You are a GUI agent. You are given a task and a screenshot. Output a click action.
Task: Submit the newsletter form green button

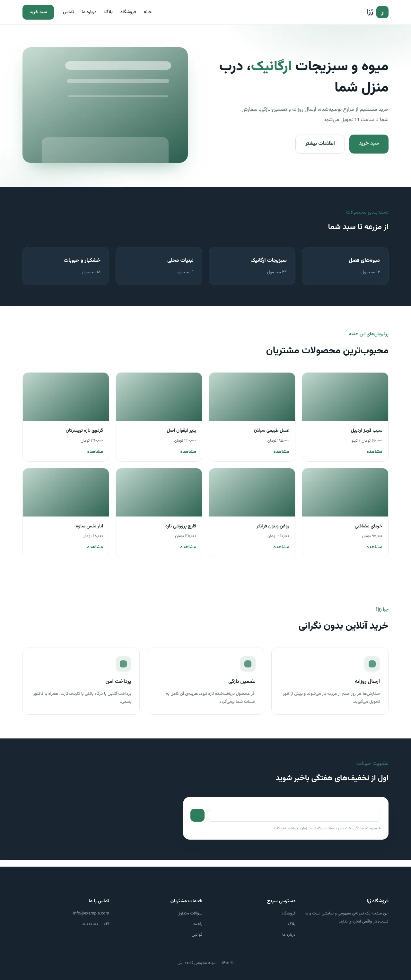tap(197, 815)
